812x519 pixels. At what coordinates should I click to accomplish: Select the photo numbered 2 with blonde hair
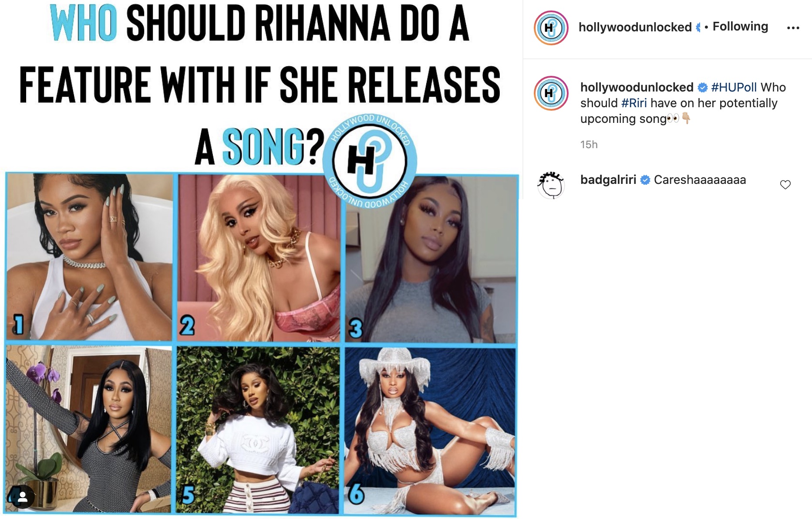(x=259, y=258)
